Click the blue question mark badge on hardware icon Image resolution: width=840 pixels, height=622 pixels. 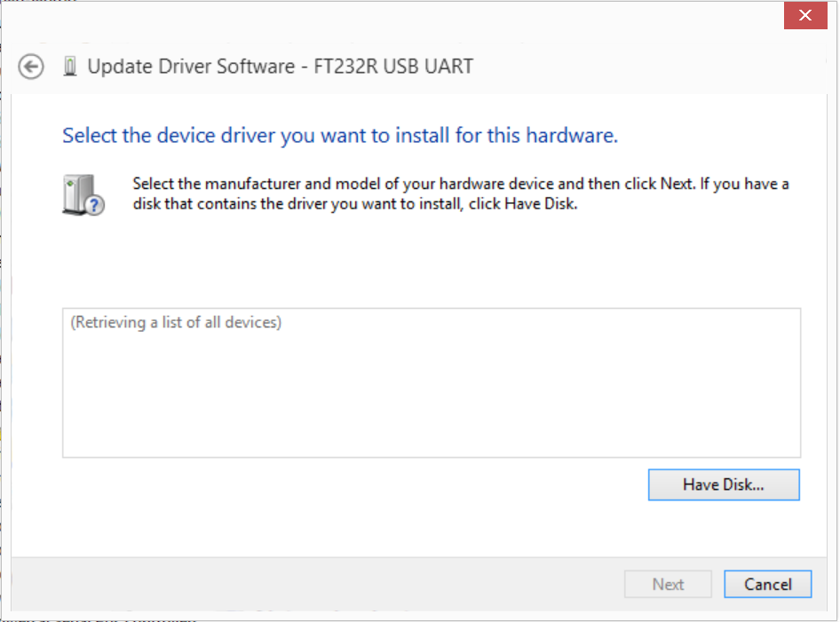pos(95,205)
